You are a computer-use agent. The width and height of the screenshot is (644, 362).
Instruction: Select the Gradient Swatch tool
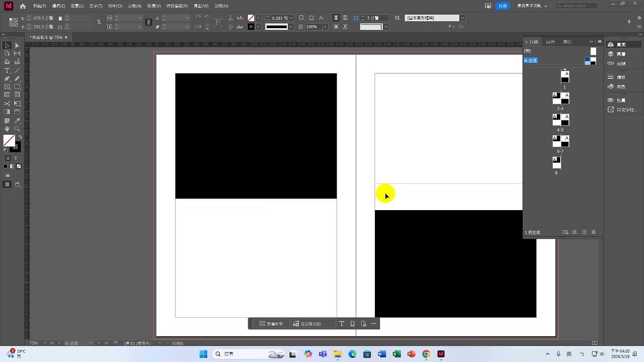click(7, 112)
